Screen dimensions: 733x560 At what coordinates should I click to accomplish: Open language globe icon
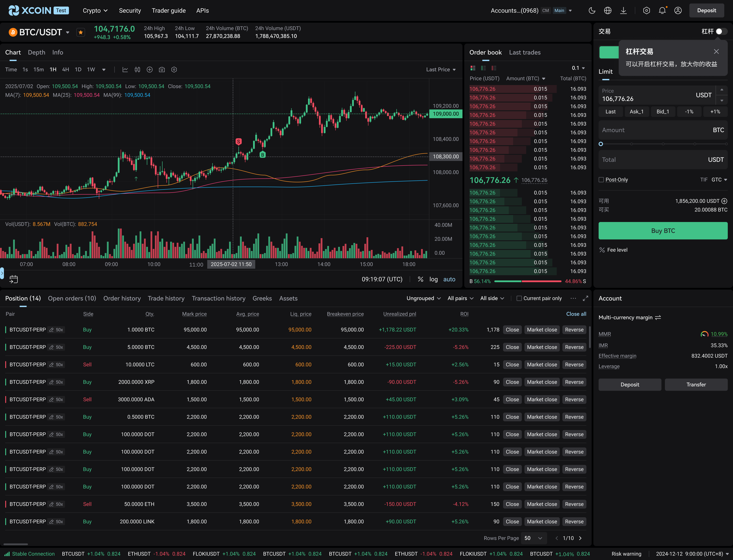click(x=608, y=10)
